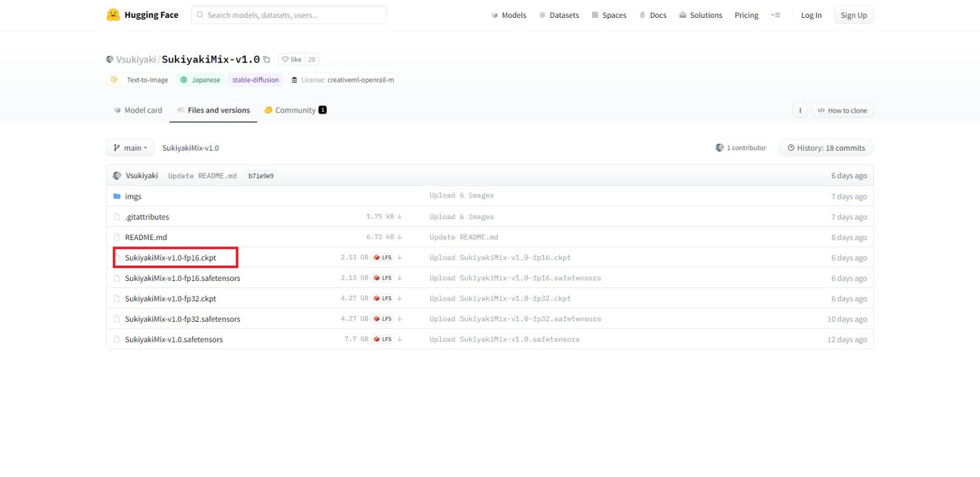Image resolution: width=980 pixels, height=477 pixels.
Task: Click the LFS badge on SukiyakiMix-v1.0-fp32.ckpt
Action: (383, 298)
